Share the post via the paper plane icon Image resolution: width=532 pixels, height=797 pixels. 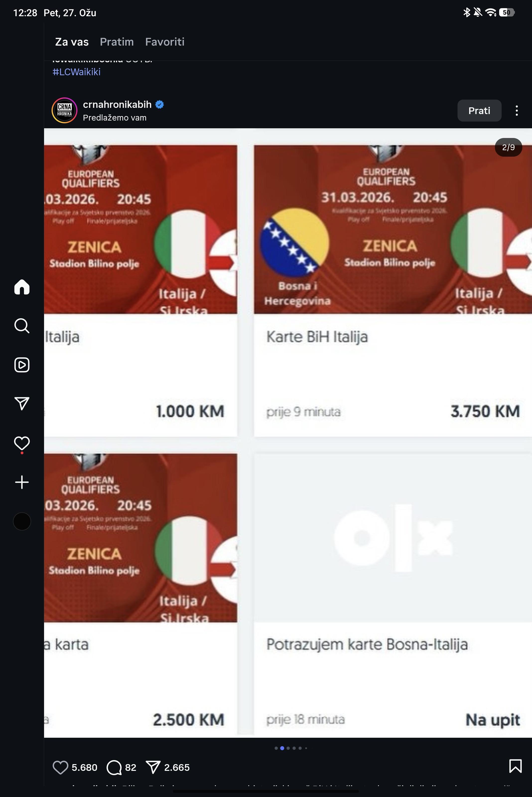(x=153, y=767)
